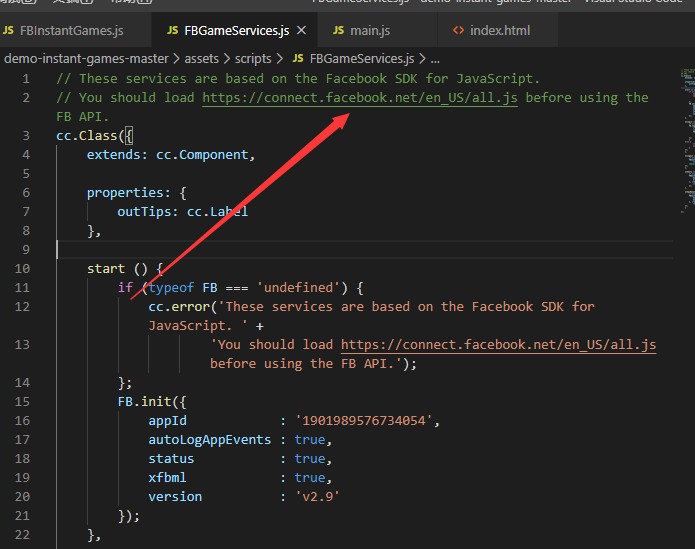The height and width of the screenshot is (549, 695).
Task: Click line number 3 in the gutter
Action: [x=26, y=136]
